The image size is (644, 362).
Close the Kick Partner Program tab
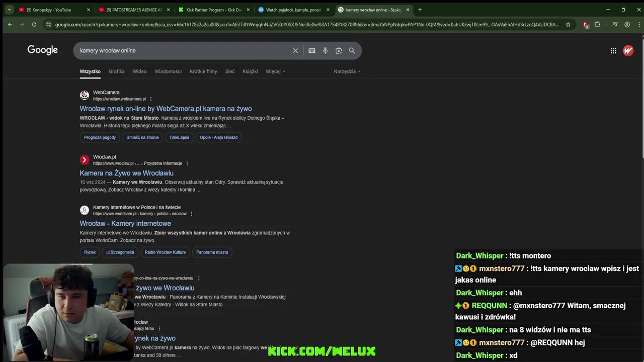[x=248, y=10]
